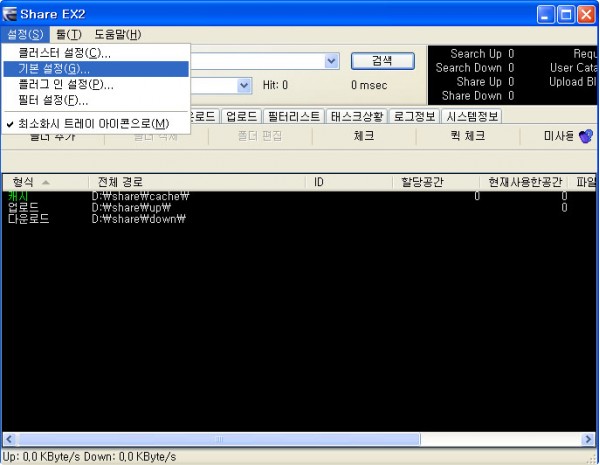Sort by the 형식 column header
The height and width of the screenshot is (465, 600).
(x=45, y=182)
